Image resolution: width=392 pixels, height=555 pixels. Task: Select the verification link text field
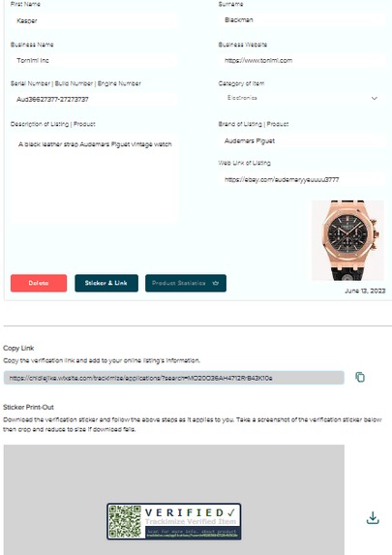coord(173,378)
